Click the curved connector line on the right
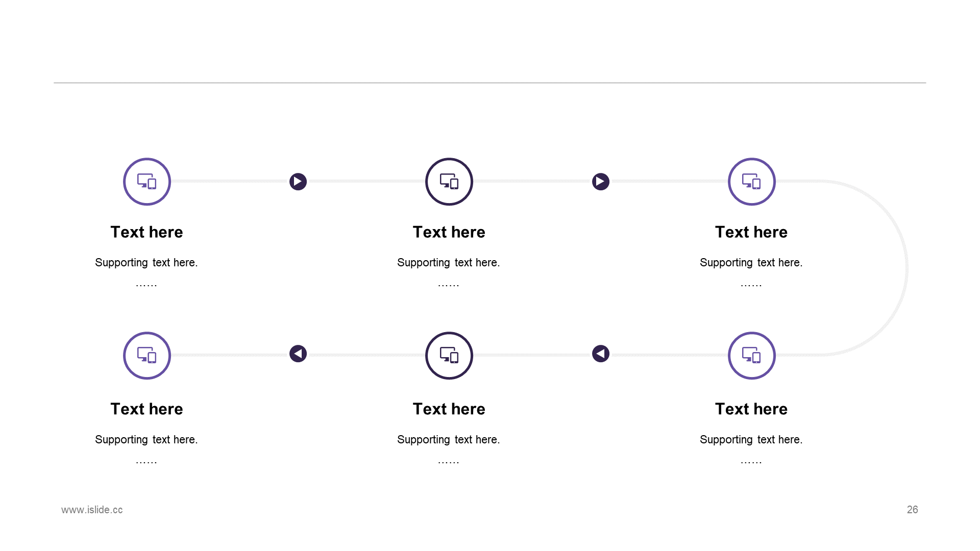Viewport: 980px width, 551px height. coord(906,268)
